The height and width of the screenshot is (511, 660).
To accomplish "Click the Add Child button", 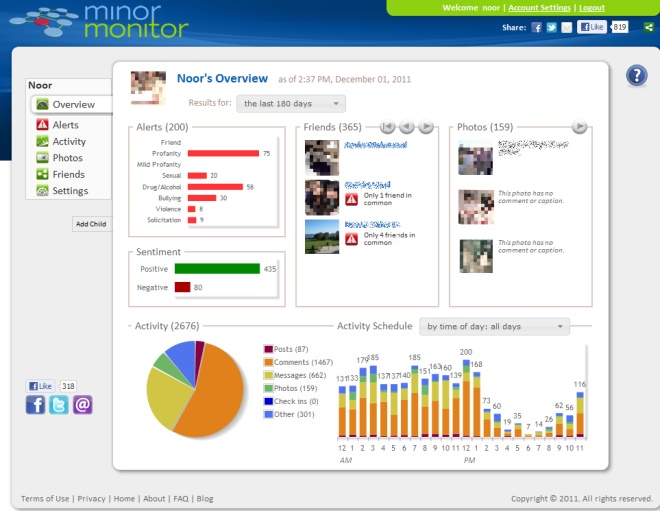I will (91, 224).
